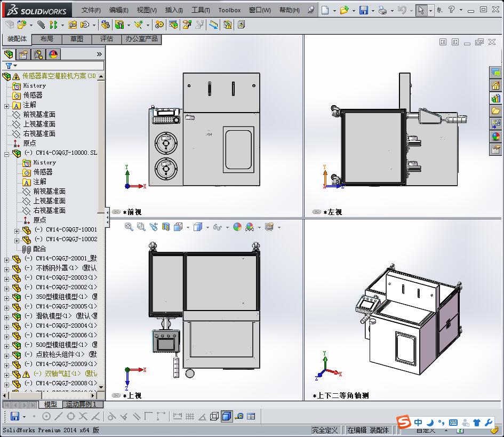
Task: Expand the manager panel tabs with double chevron
Action: click(99, 54)
